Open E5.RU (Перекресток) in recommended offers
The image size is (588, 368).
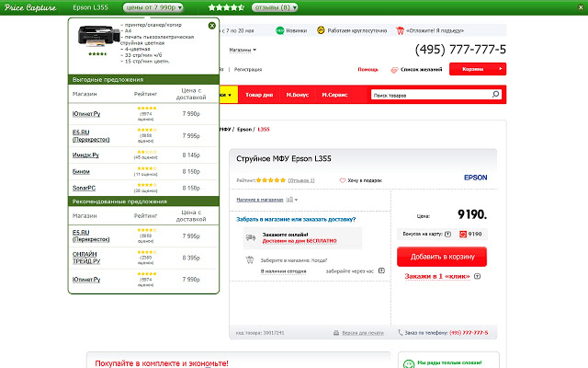(91, 236)
